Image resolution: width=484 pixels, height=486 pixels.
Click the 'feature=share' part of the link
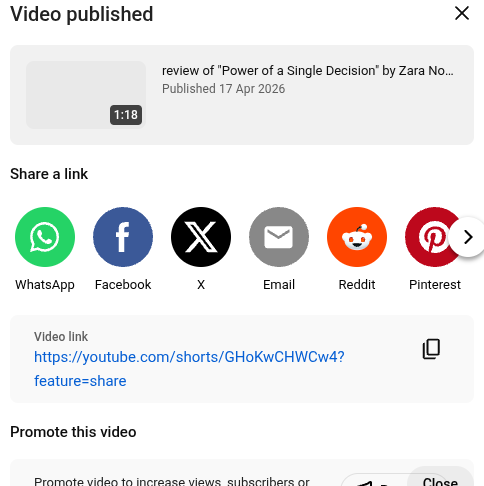(80, 381)
